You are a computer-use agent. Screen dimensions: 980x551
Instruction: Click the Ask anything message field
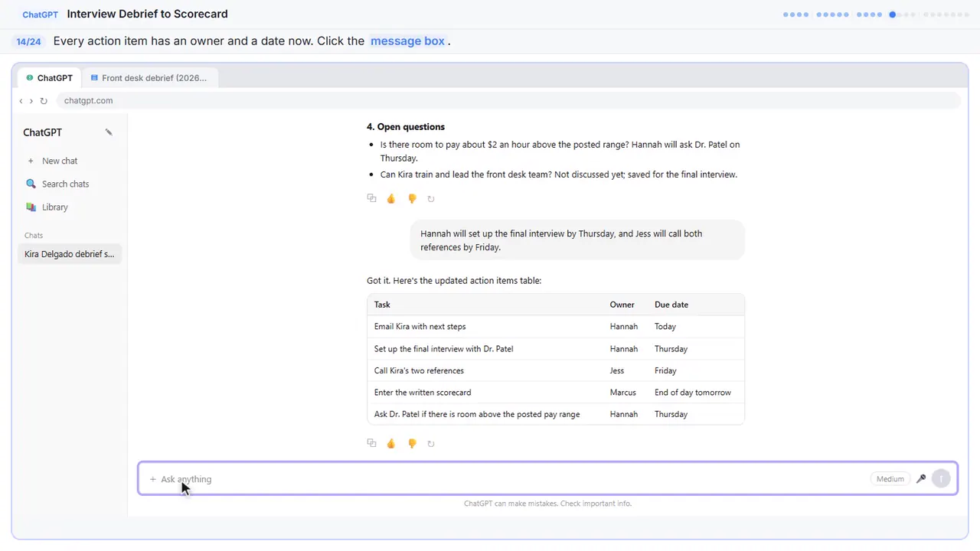click(x=547, y=479)
